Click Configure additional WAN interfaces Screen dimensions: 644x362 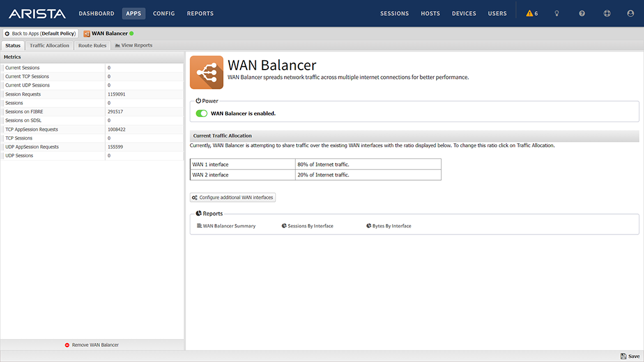233,198
